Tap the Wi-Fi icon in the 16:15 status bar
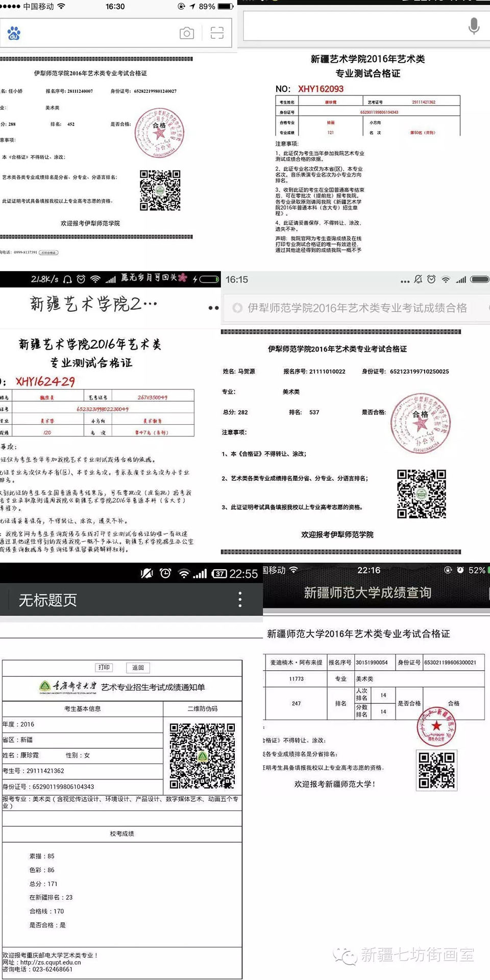Image resolution: width=490 pixels, height=980 pixels. pyautogui.click(x=446, y=280)
